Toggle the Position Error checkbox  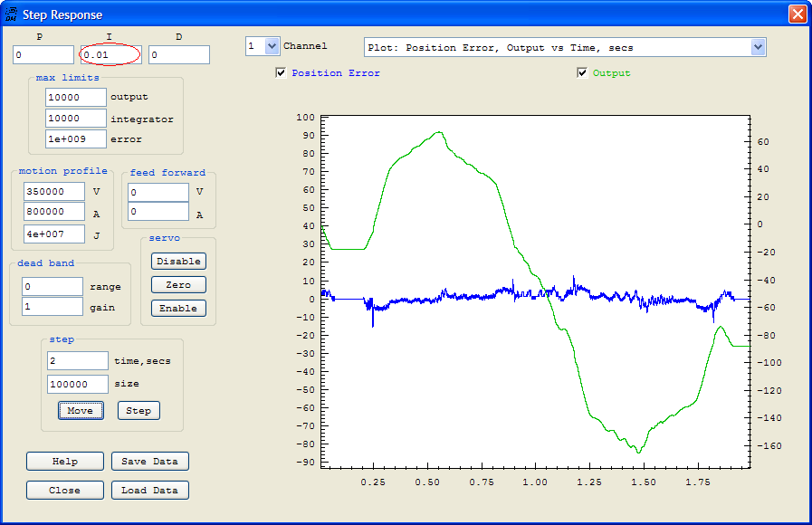[x=282, y=73]
